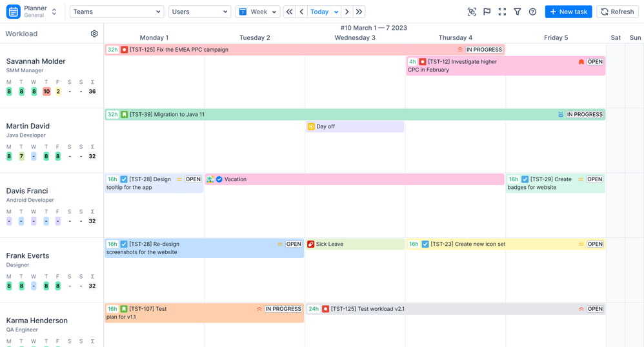Click red icon on Sick Leave event

pyautogui.click(x=311, y=244)
